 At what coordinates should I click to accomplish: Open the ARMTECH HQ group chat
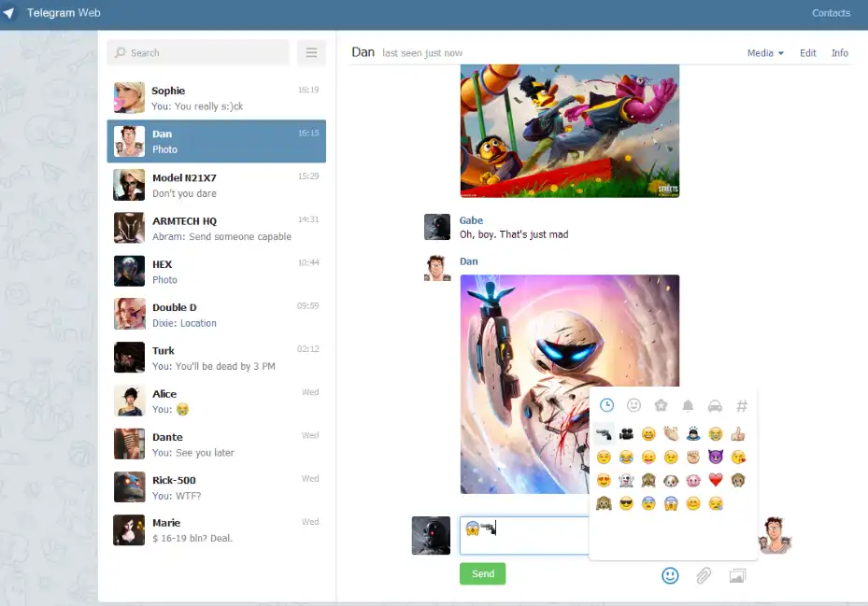point(217,228)
